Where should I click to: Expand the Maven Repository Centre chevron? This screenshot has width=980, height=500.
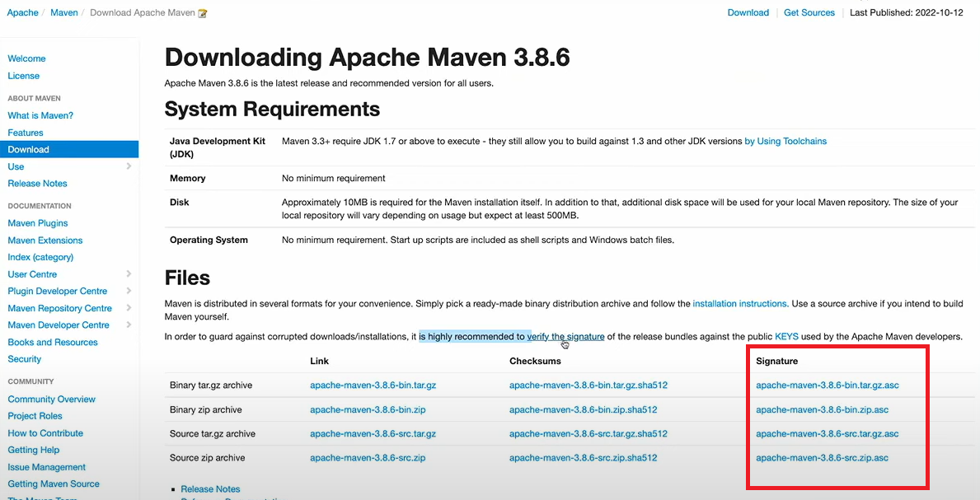pos(129,308)
